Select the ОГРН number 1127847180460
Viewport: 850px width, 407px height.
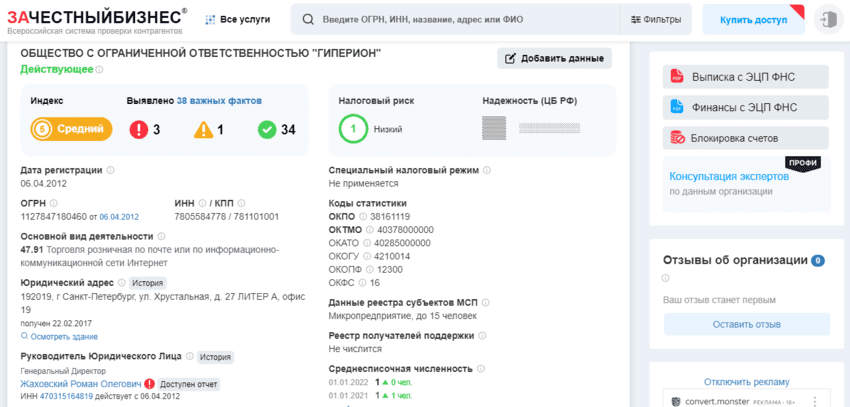pos(53,217)
